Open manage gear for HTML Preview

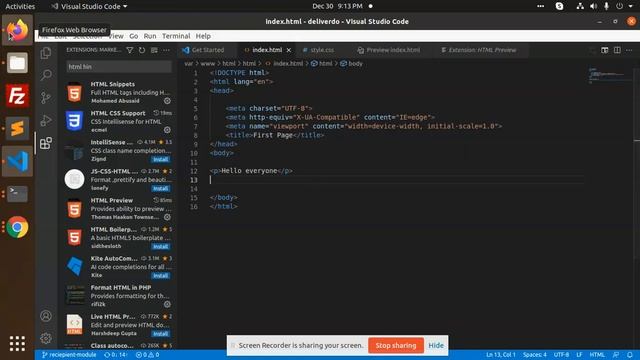coord(167,217)
